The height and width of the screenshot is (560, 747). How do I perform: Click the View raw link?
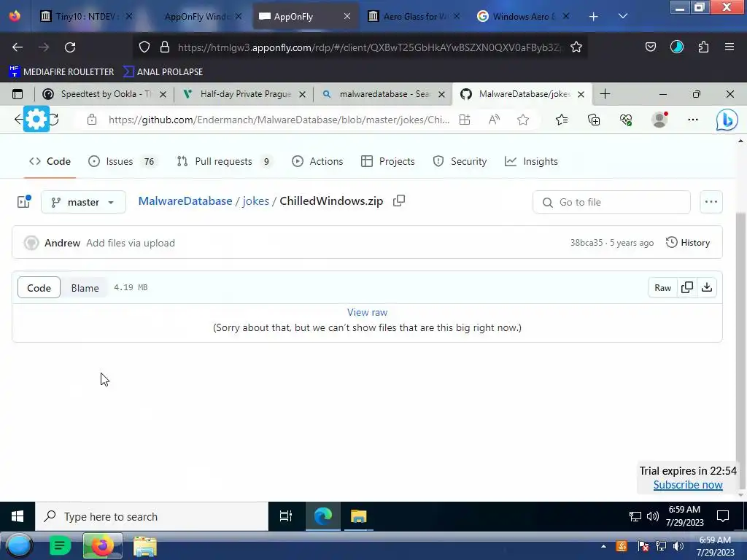click(368, 312)
